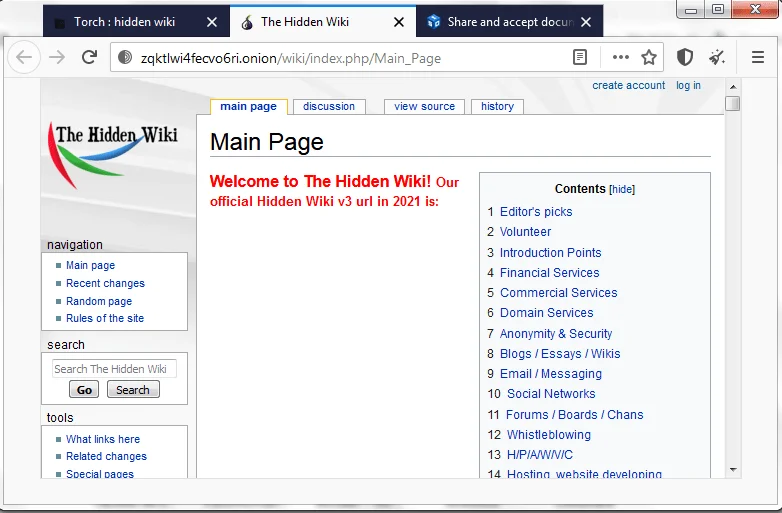Click the address bar URL
The image size is (782, 513).
tap(291, 58)
